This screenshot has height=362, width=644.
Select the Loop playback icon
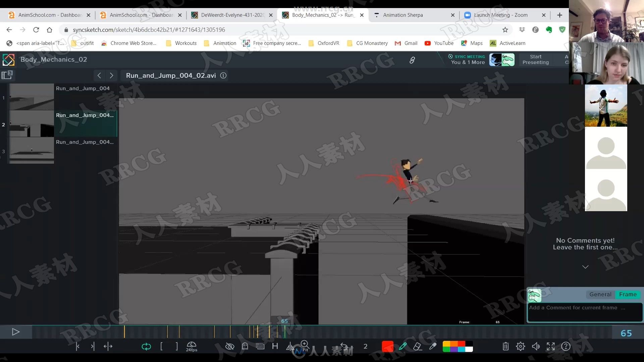pyautogui.click(x=146, y=347)
